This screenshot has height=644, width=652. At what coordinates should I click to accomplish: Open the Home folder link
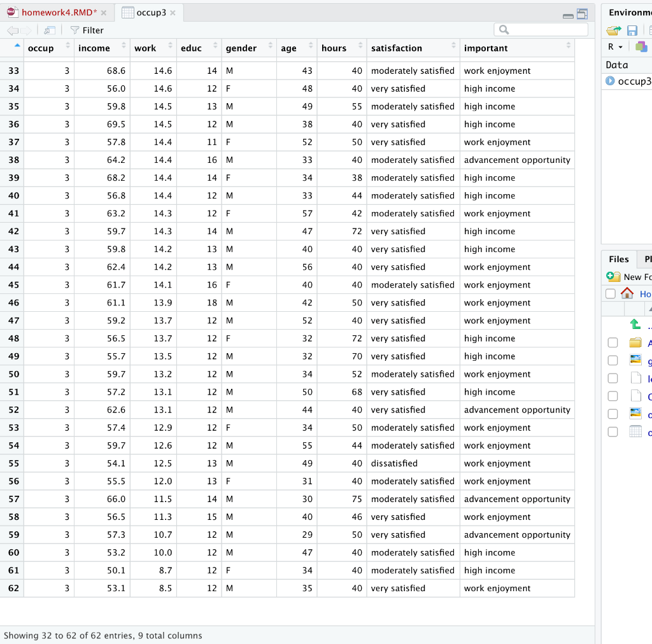[647, 293]
